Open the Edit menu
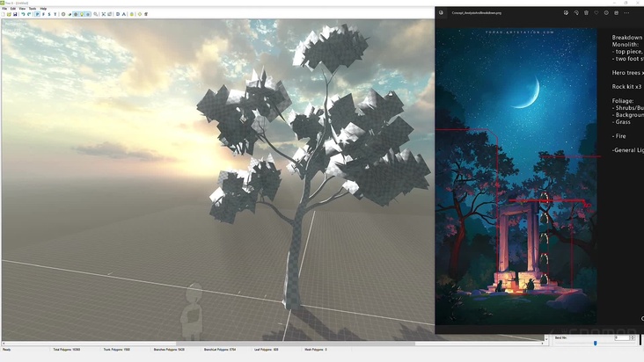This screenshot has width=644, height=362. tap(13, 9)
